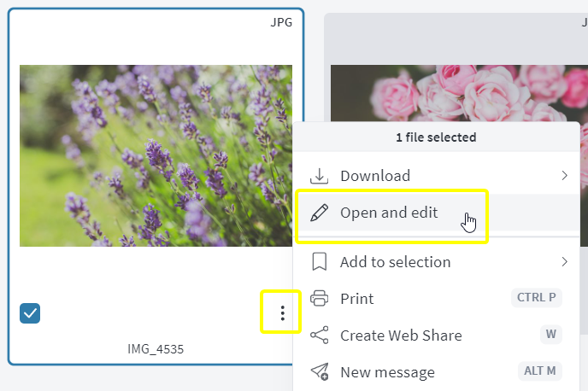588x391 pixels.
Task: Click the CTRL P shortcut badge
Action: 536,297
